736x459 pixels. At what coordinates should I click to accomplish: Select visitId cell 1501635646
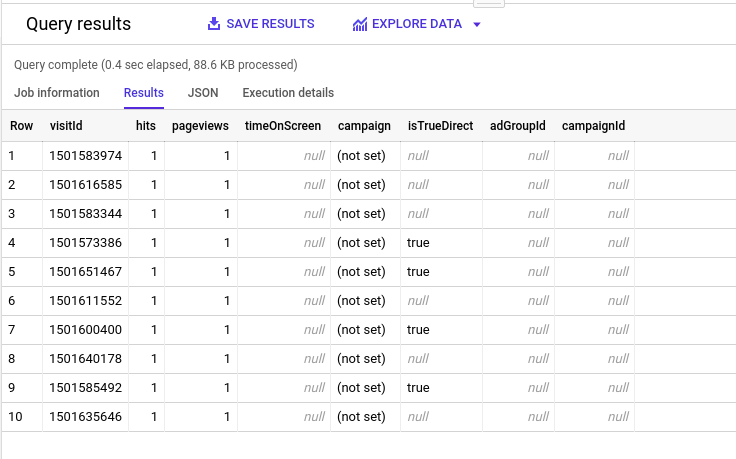pos(85,417)
